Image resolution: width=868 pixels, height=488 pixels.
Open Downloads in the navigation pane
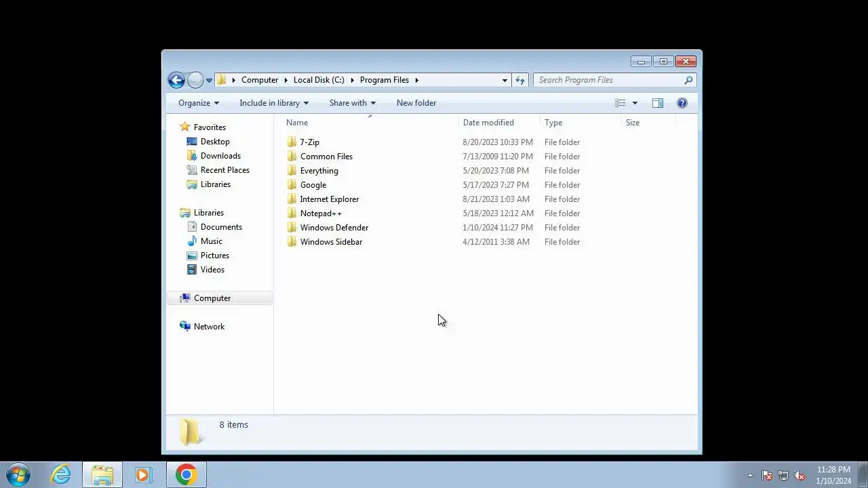(x=220, y=156)
